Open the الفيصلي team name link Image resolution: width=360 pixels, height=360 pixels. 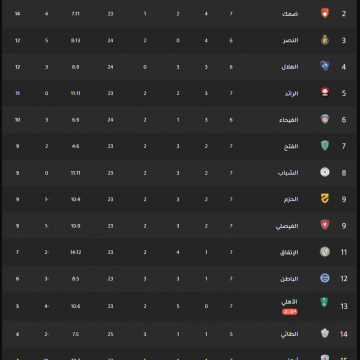(287, 226)
